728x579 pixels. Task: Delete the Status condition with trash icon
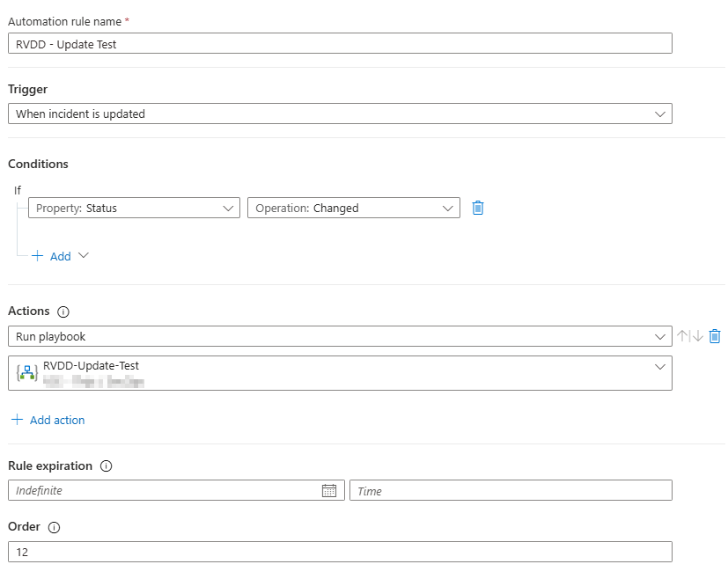[478, 208]
